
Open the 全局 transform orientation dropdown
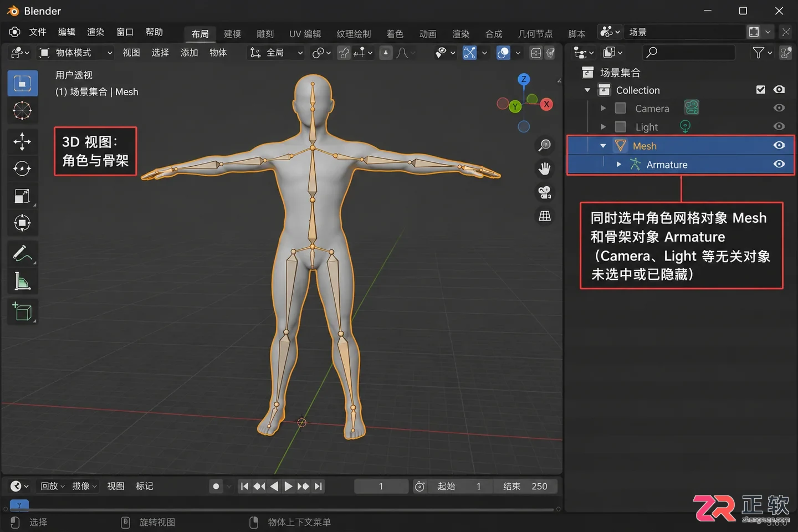277,53
